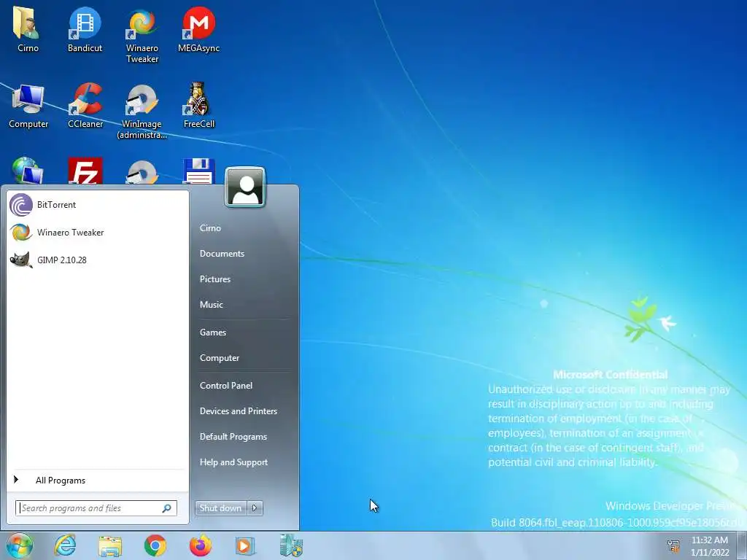Open Computer from Start menu
The height and width of the screenshot is (560, 747).
(x=219, y=358)
